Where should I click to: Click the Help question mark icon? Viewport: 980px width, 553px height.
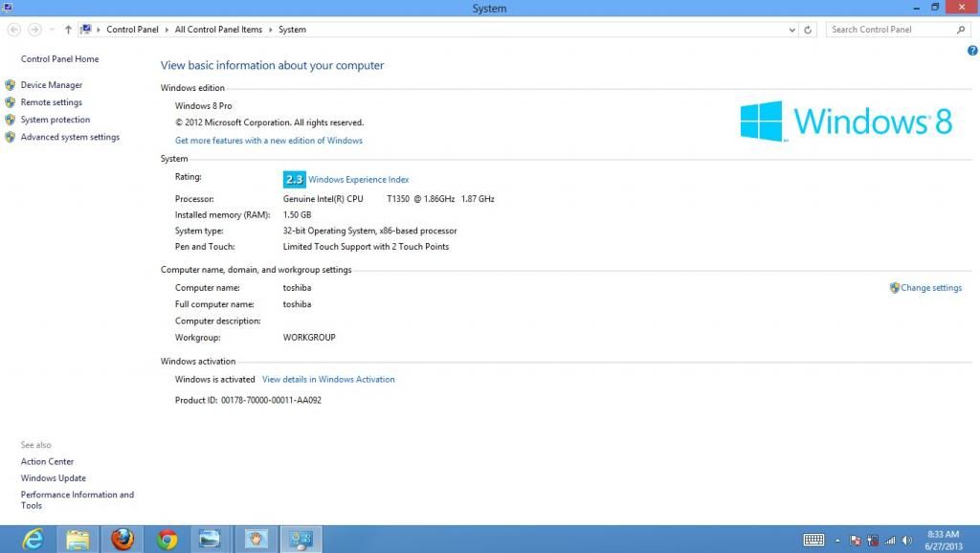[x=972, y=51]
